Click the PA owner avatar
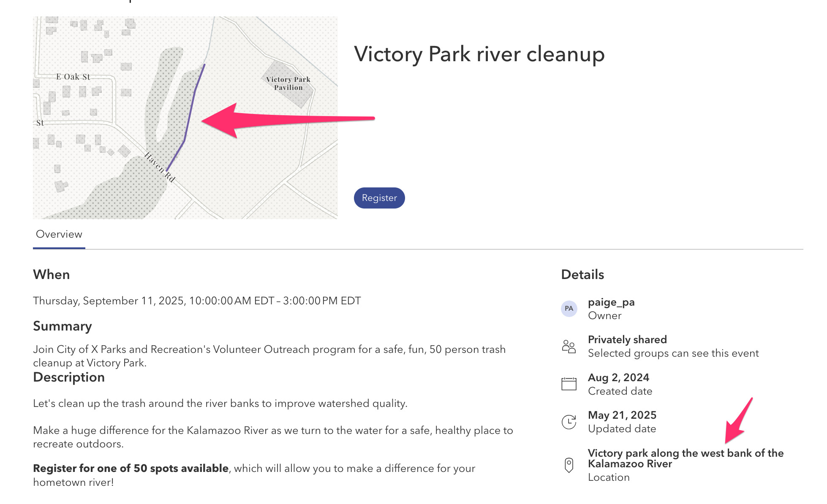The width and height of the screenshot is (827, 504). pos(569,309)
